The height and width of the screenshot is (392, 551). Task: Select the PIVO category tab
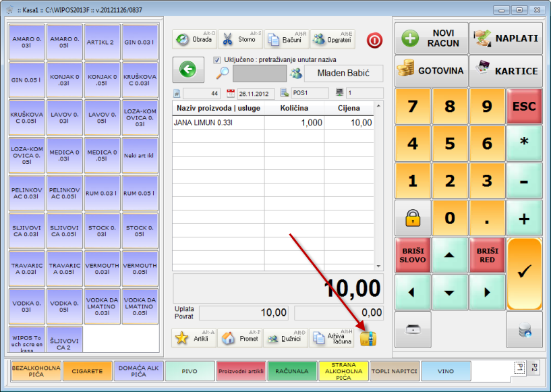(190, 371)
